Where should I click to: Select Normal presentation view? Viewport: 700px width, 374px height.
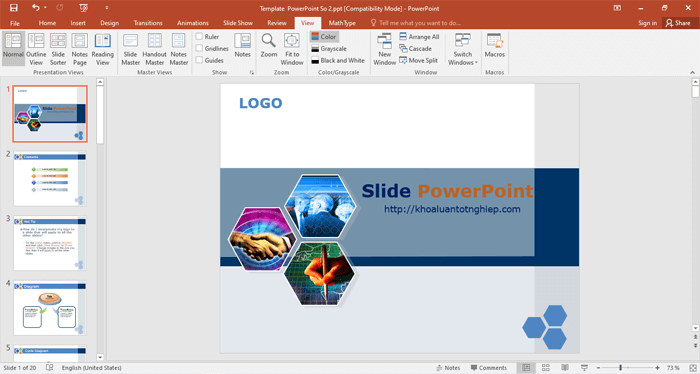point(13,49)
